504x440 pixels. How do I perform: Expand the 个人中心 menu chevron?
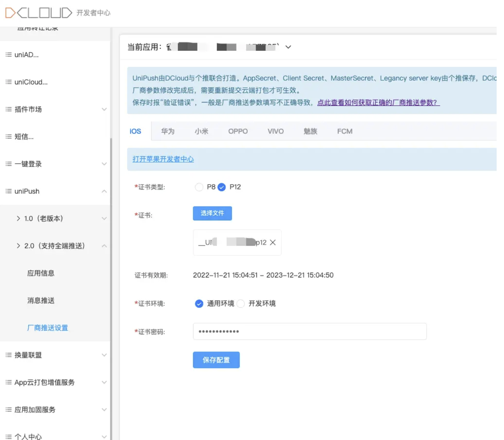[x=104, y=437]
